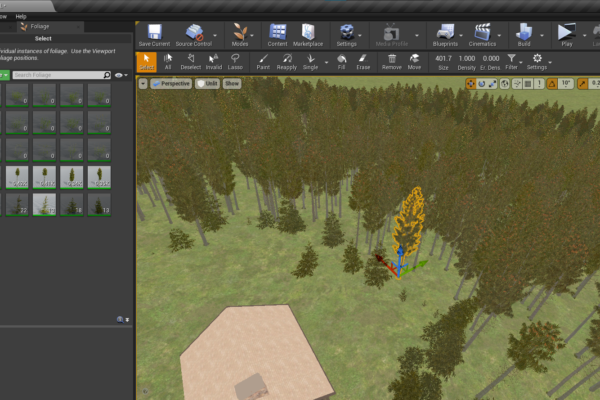Click the Density value 1.000
Viewport: 600px width, 400px height.
coord(467,58)
